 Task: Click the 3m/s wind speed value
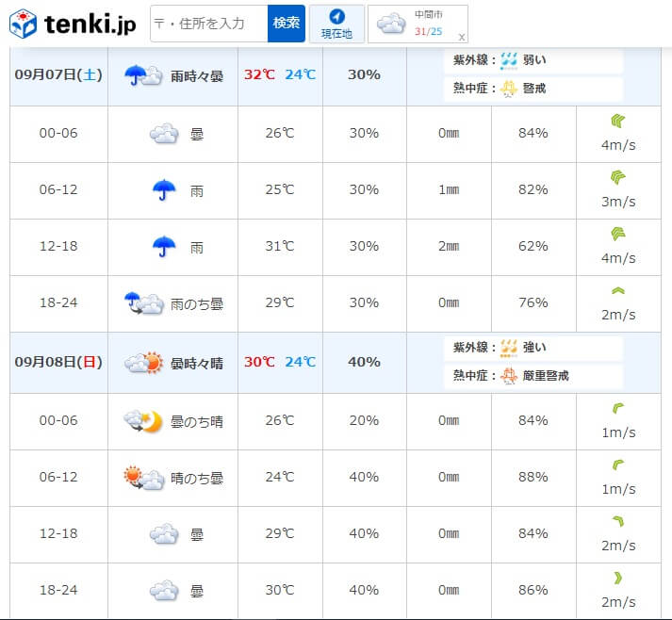coord(618,202)
